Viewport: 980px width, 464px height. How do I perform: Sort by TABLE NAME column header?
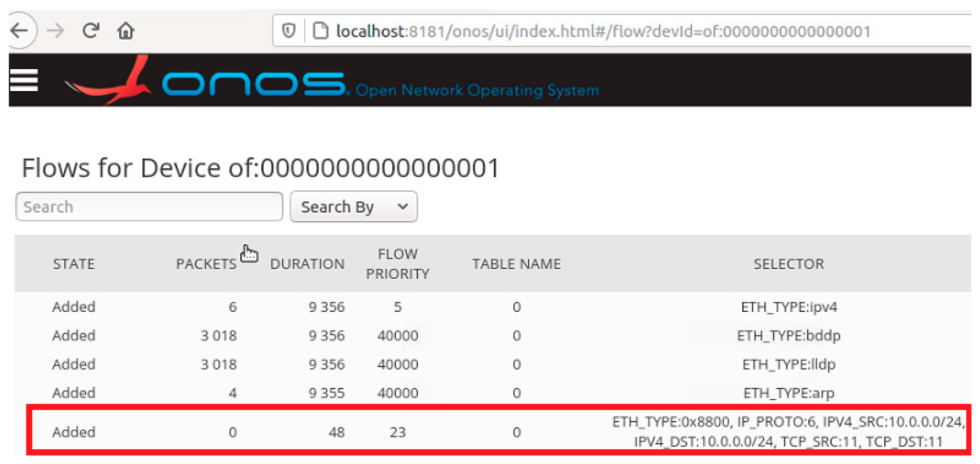(516, 264)
